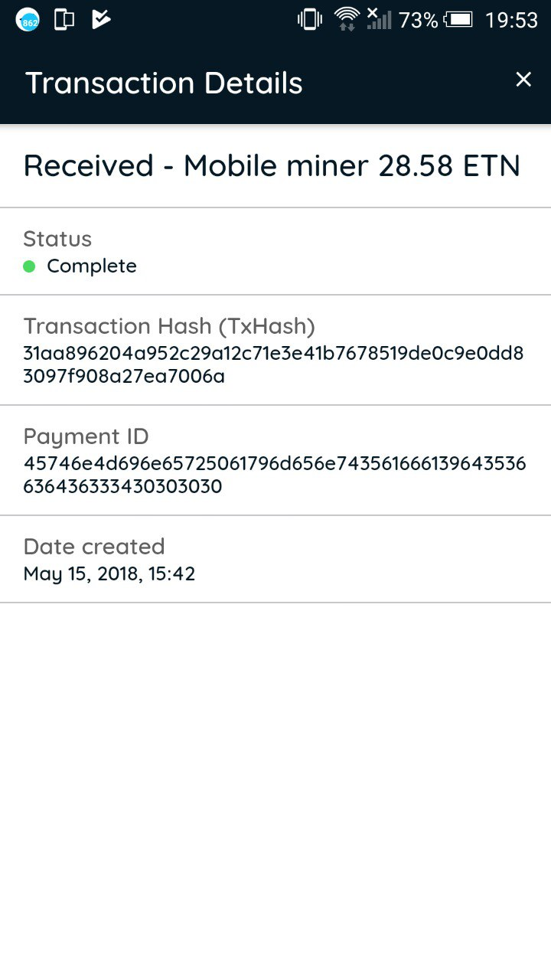551x980 pixels.
Task: Tap the checkmark notification icon in status bar
Action: (x=101, y=20)
